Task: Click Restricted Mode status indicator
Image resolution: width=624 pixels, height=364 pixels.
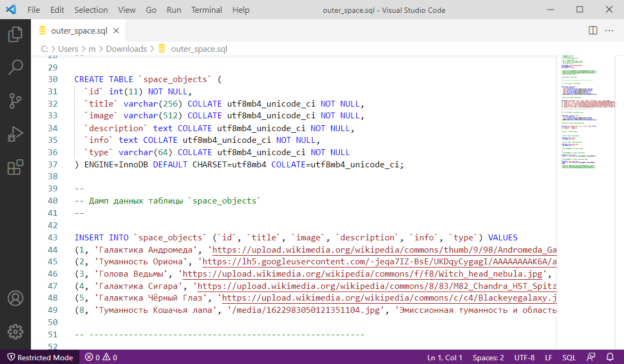Action: click(x=40, y=358)
